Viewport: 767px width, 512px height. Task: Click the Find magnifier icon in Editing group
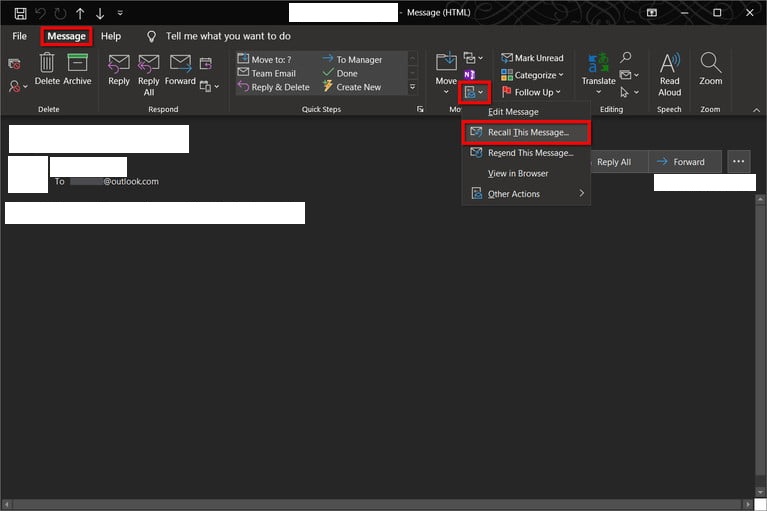625,57
